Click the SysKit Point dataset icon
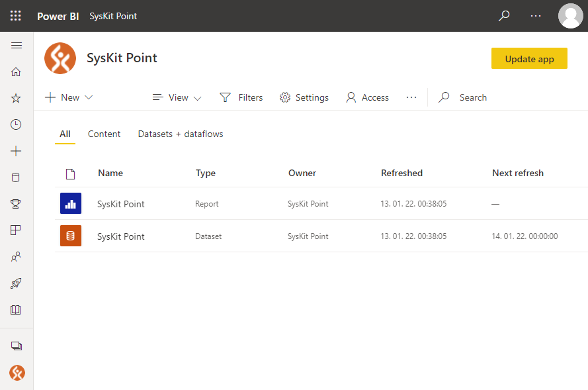Viewport: 588px width, 390px height. pos(71,236)
